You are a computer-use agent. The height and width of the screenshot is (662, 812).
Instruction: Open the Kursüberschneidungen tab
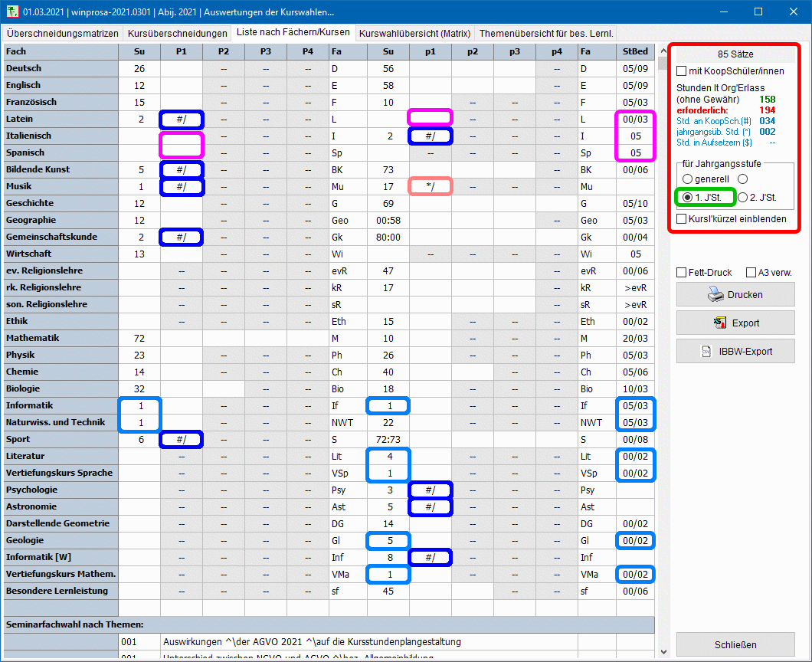tap(178, 34)
